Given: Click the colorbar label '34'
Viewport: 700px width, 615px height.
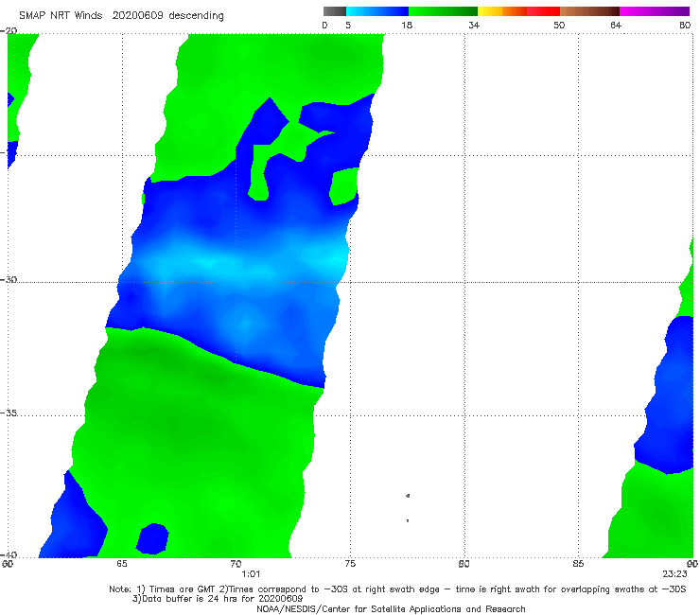Looking at the screenshot, I should [474, 25].
